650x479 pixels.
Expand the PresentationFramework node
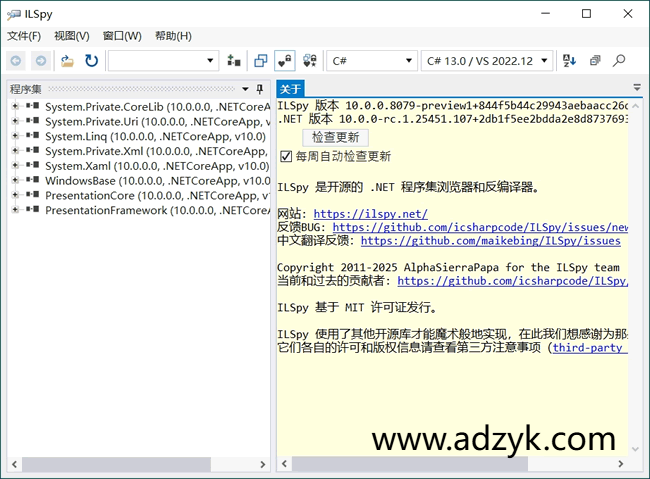click(x=15, y=209)
